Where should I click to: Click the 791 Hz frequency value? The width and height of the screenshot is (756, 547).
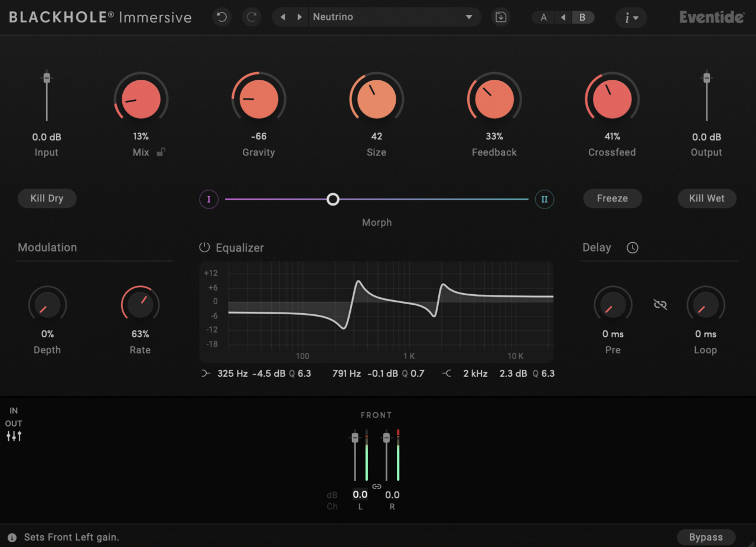click(347, 373)
